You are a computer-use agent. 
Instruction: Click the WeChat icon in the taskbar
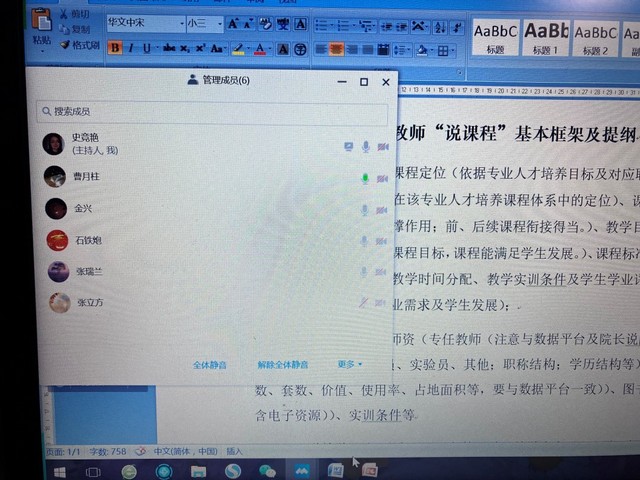pos(267,470)
